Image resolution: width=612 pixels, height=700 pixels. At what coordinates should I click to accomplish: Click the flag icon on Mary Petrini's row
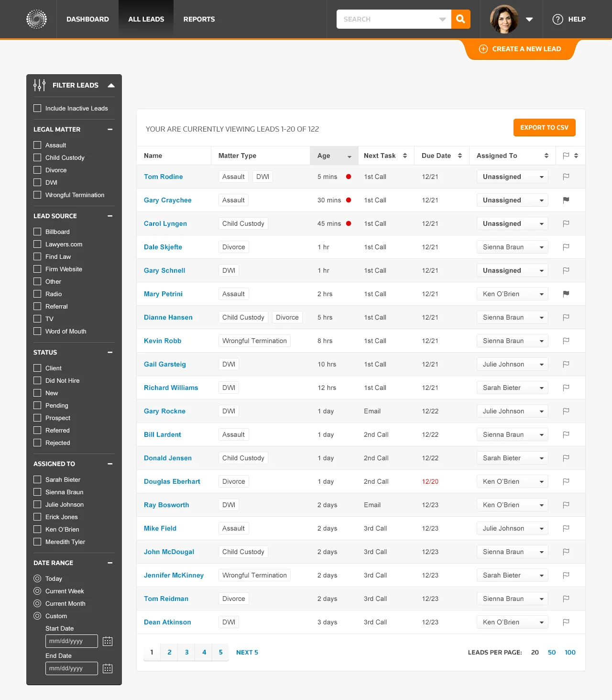pos(566,294)
